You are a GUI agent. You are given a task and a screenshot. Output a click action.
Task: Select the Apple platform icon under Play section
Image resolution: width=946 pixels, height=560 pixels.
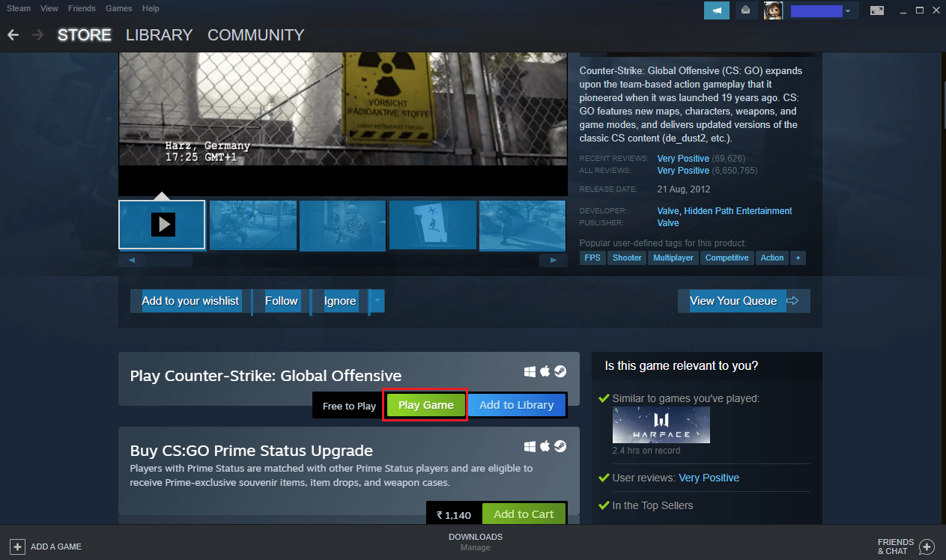pos(545,371)
